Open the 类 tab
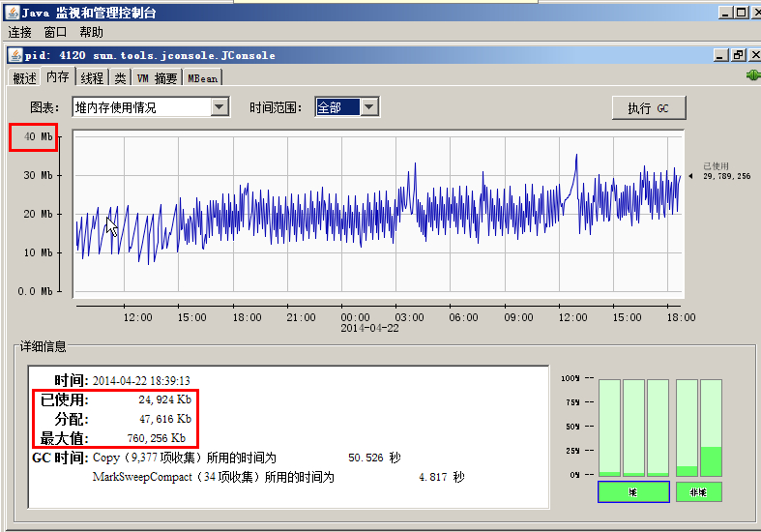This screenshot has height=532, width=761. tap(120, 78)
